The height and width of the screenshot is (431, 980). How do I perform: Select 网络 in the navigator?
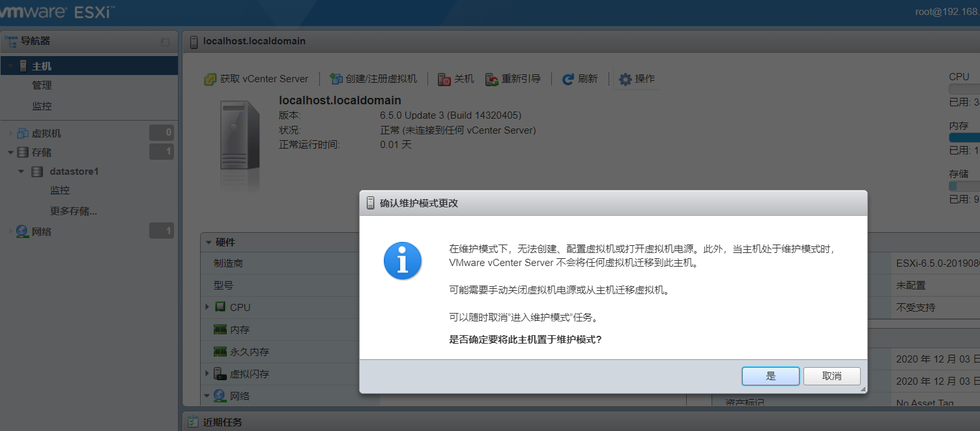tap(42, 231)
